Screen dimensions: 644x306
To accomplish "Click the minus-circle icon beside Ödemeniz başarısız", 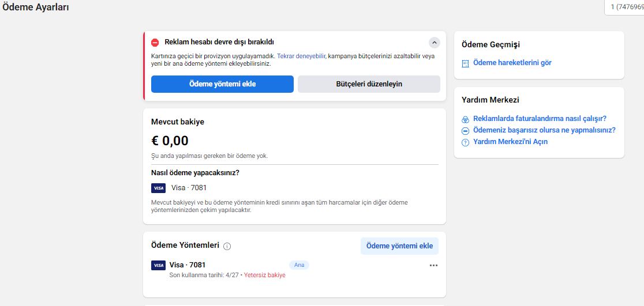I will [465, 131].
